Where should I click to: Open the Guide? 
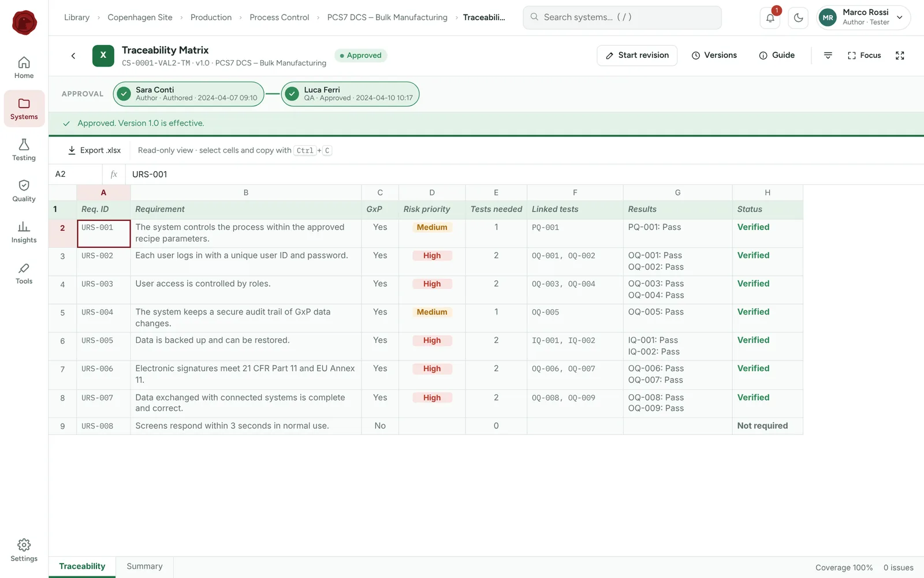coord(777,55)
